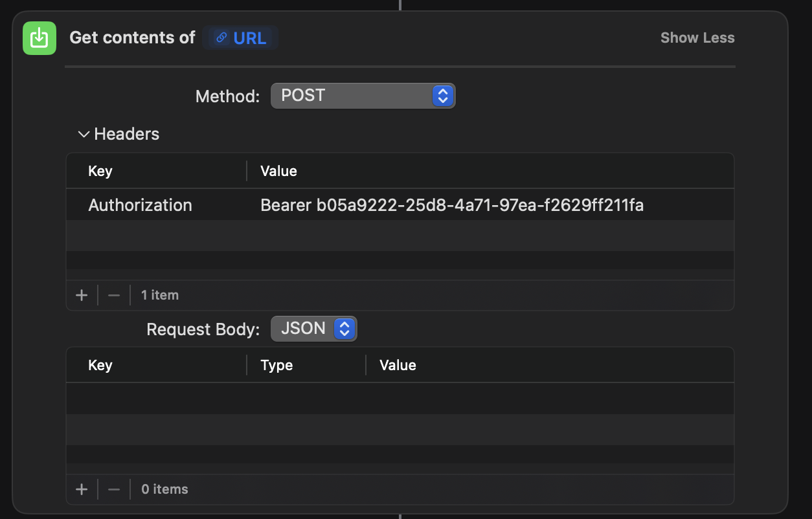Add a request body field with plus
Viewport: 812px width, 519px height.
click(x=82, y=489)
